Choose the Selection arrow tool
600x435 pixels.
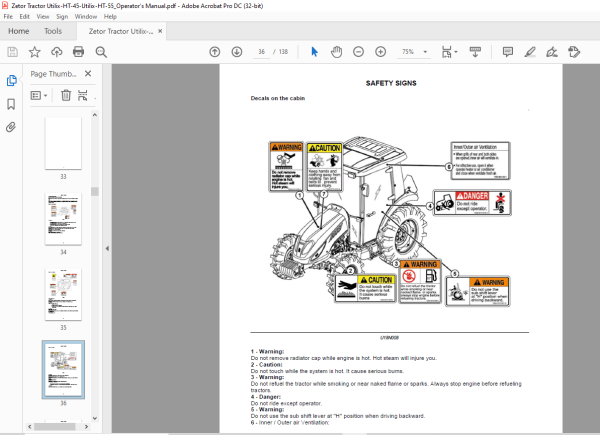coord(315,52)
